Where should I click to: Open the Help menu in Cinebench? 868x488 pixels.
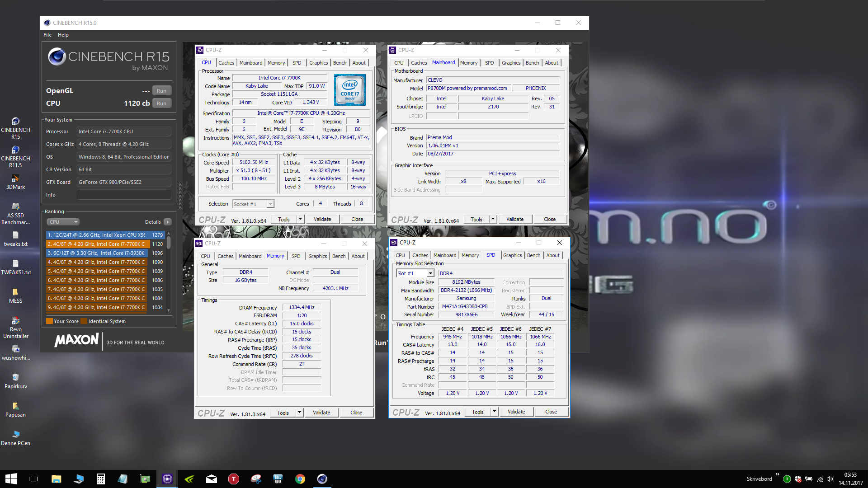coord(63,35)
